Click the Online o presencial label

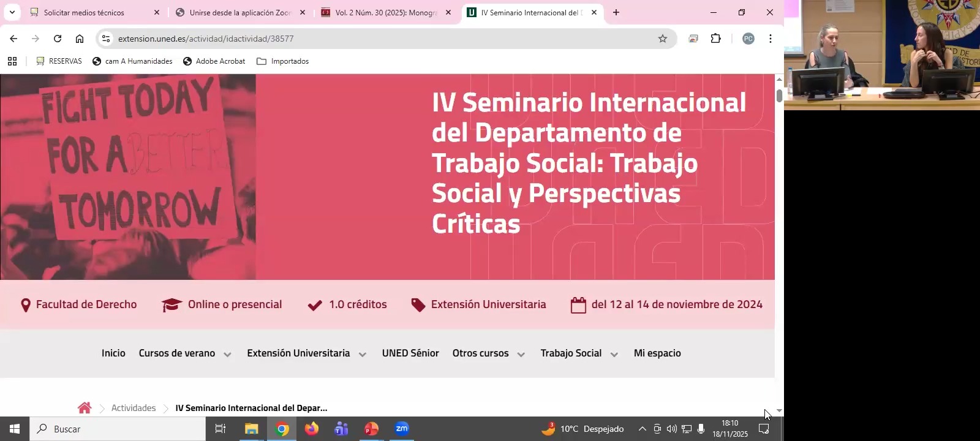point(235,304)
